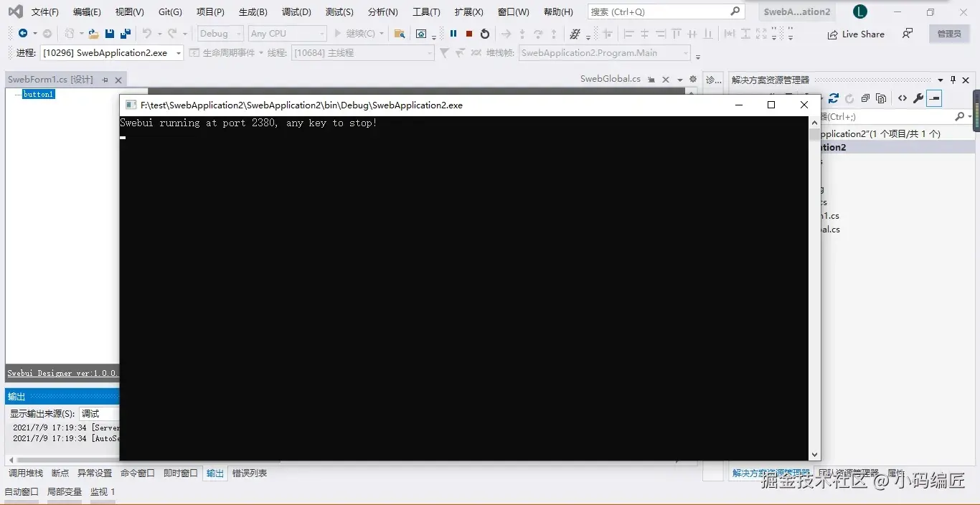Open the Debug configuration dropdown
The image size is (980, 505).
click(221, 34)
